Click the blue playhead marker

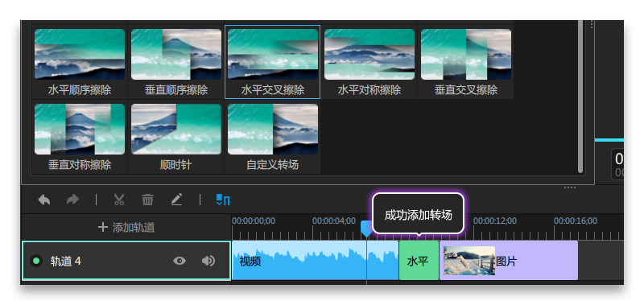pos(366,229)
